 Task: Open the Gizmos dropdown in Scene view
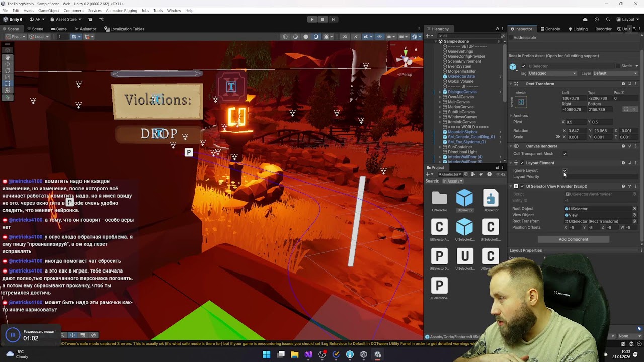[x=420, y=37]
